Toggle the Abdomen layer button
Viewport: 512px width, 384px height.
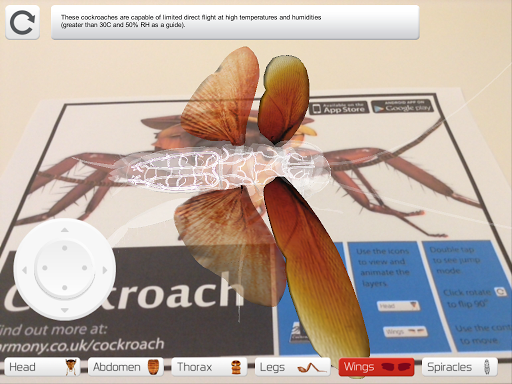(126, 367)
